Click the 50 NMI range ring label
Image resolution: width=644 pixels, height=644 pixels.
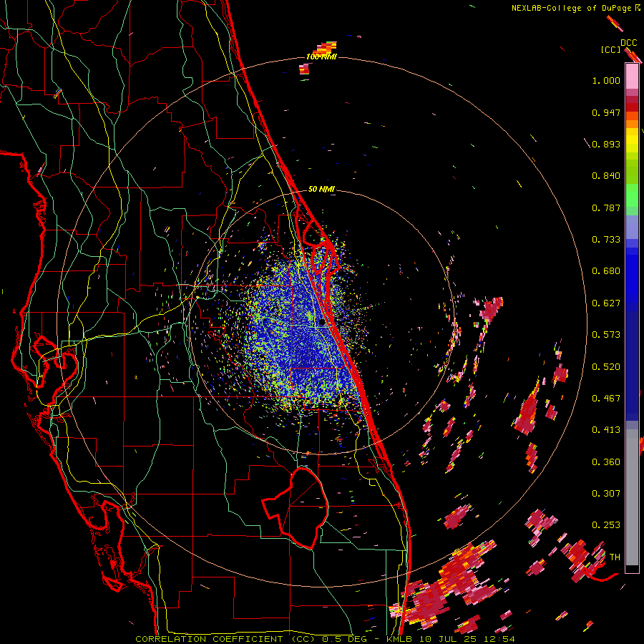(321, 189)
